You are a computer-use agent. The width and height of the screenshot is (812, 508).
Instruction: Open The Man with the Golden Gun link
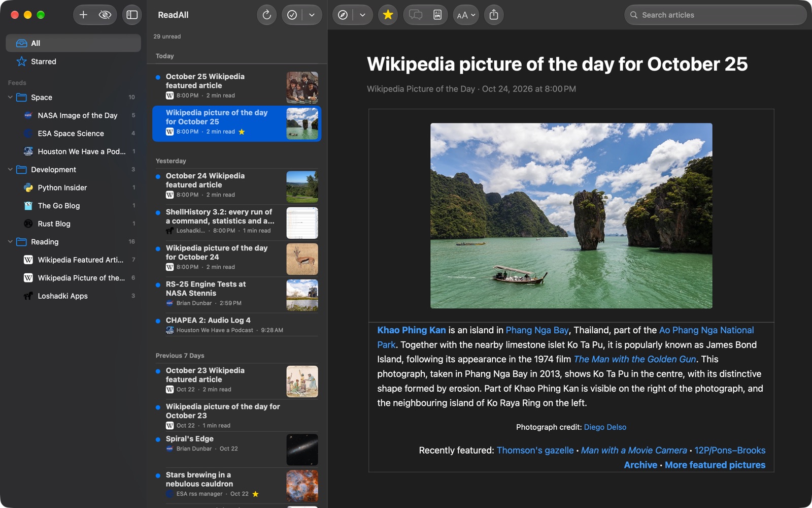(x=635, y=359)
